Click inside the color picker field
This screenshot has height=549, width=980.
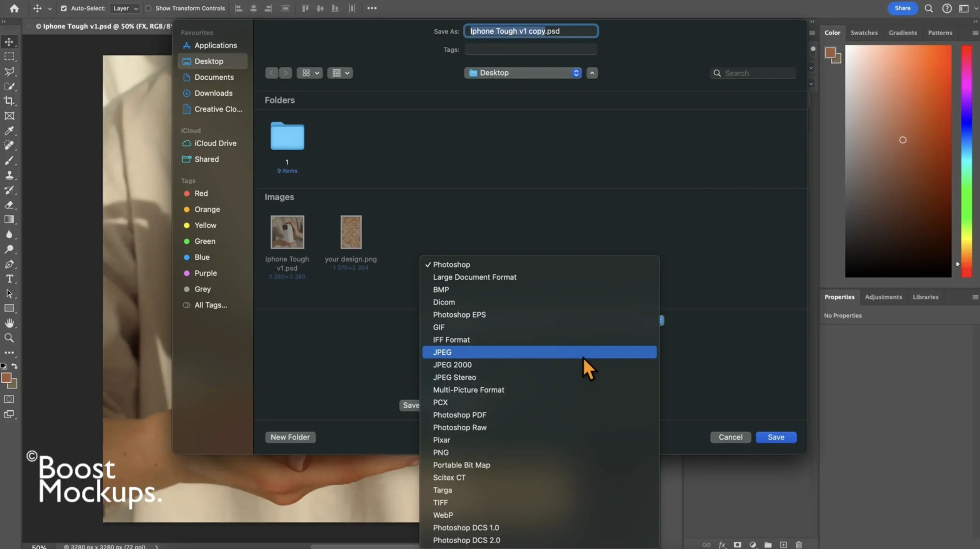(x=898, y=161)
